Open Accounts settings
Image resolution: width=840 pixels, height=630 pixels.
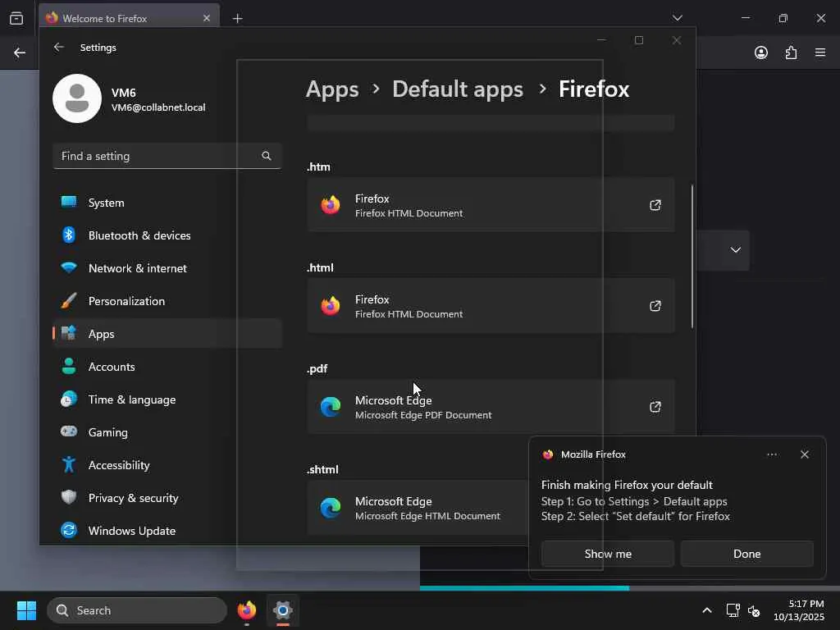click(167, 367)
